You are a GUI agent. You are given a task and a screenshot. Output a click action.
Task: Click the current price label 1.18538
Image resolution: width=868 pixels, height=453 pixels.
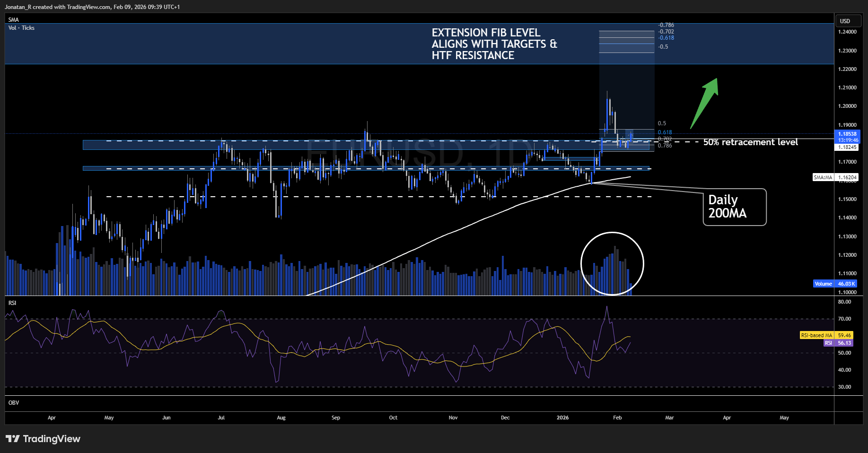tap(847, 134)
